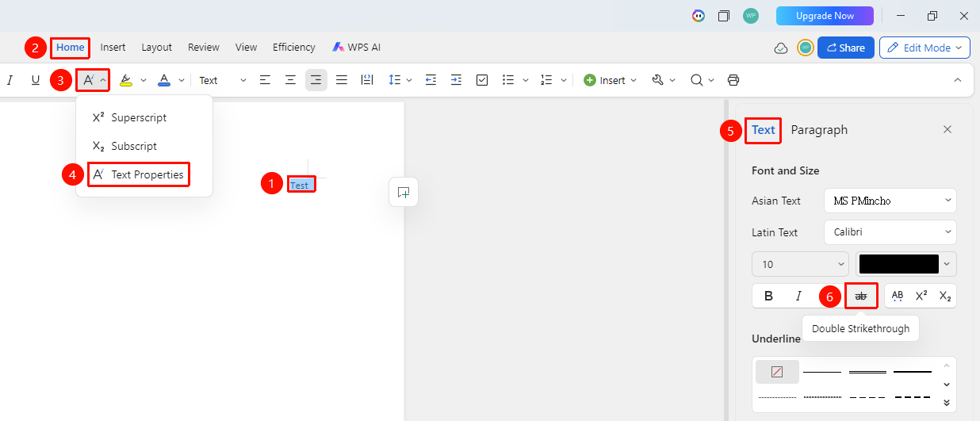Open the Latin Text Calibri dropdown
The image size is (980, 421).
(x=890, y=232)
